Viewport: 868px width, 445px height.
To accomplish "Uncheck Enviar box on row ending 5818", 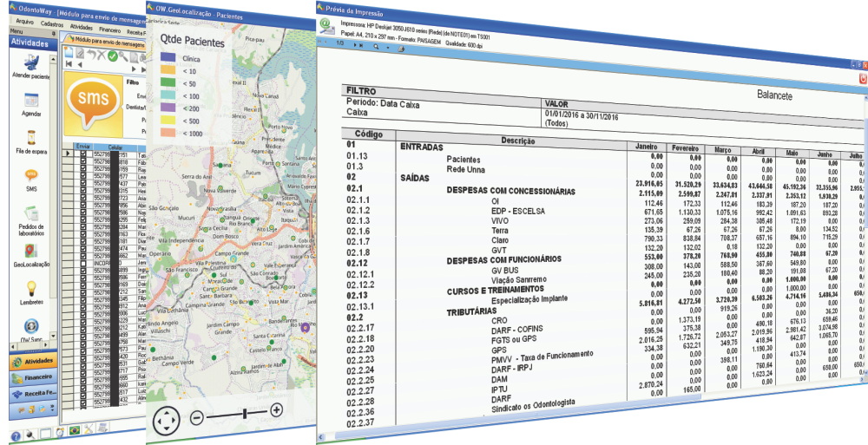I will [x=83, y=161].
